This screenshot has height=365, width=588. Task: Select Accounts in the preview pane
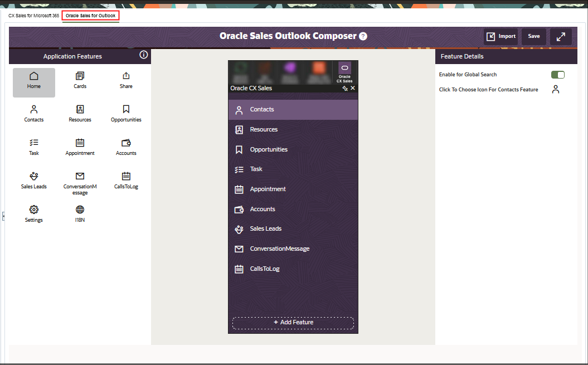(293, 209)
